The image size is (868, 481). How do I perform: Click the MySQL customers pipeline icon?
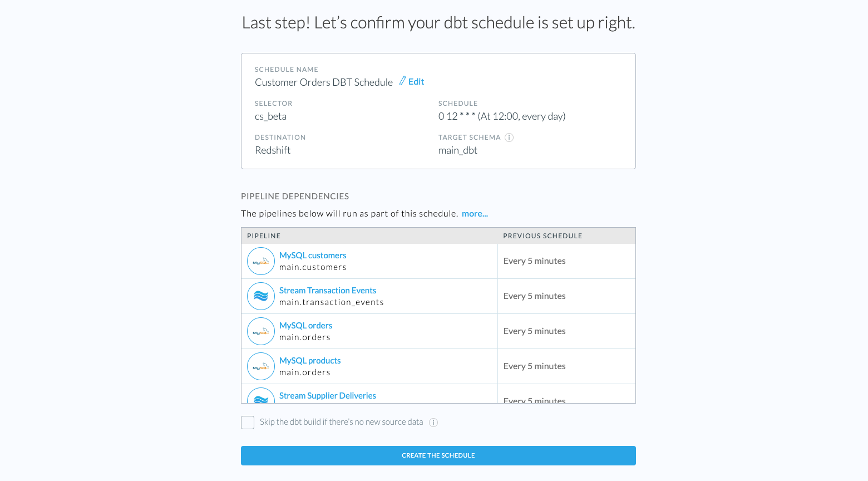click(261, 261)
